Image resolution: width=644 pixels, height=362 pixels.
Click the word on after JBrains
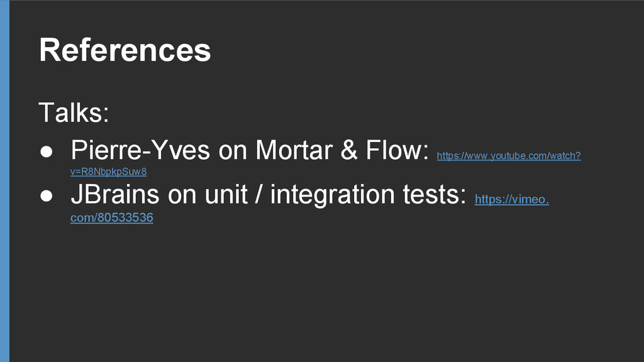(x=182, y=195)
